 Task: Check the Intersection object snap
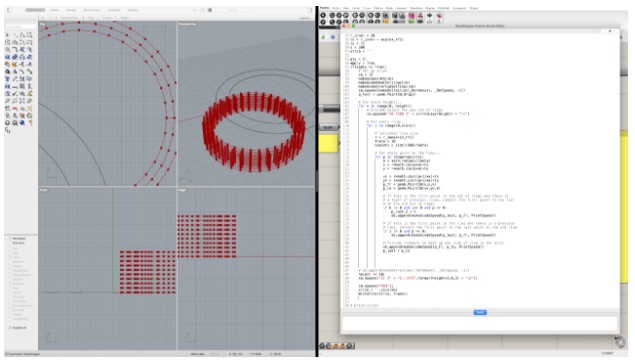[x=10, y=270]
